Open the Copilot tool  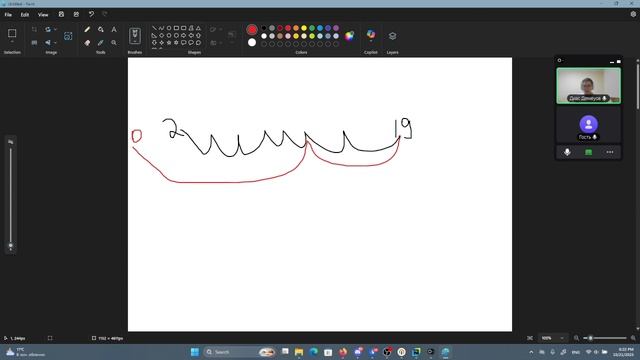[x=371, y=35]
